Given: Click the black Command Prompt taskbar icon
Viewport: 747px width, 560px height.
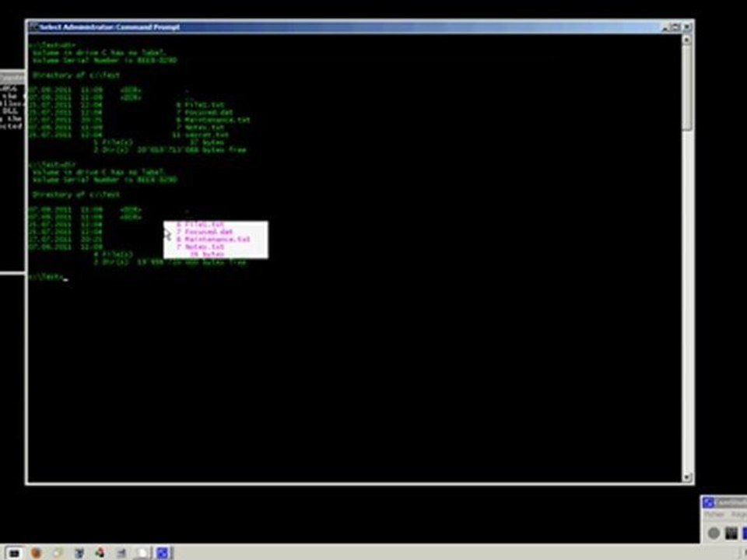Looking at the screenshot, I should click(14, 553).
